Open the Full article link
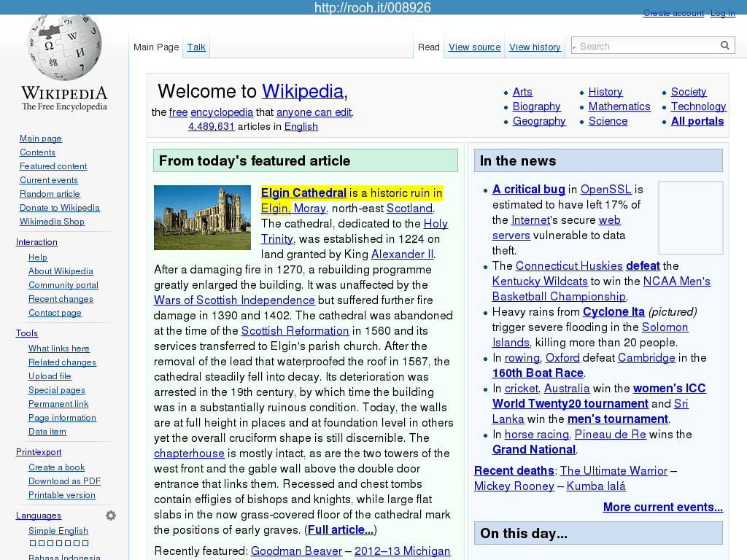Screen dimensions: 747x560 (341, 530)
